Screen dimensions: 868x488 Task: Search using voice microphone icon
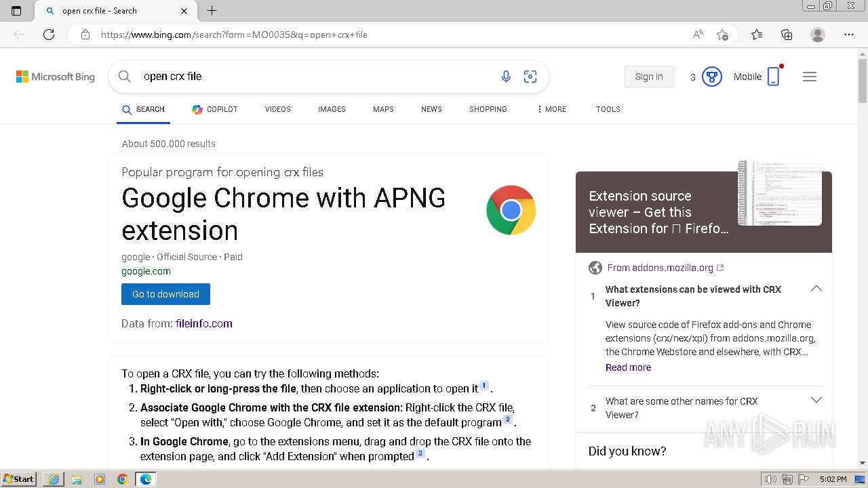coord(506,77)
